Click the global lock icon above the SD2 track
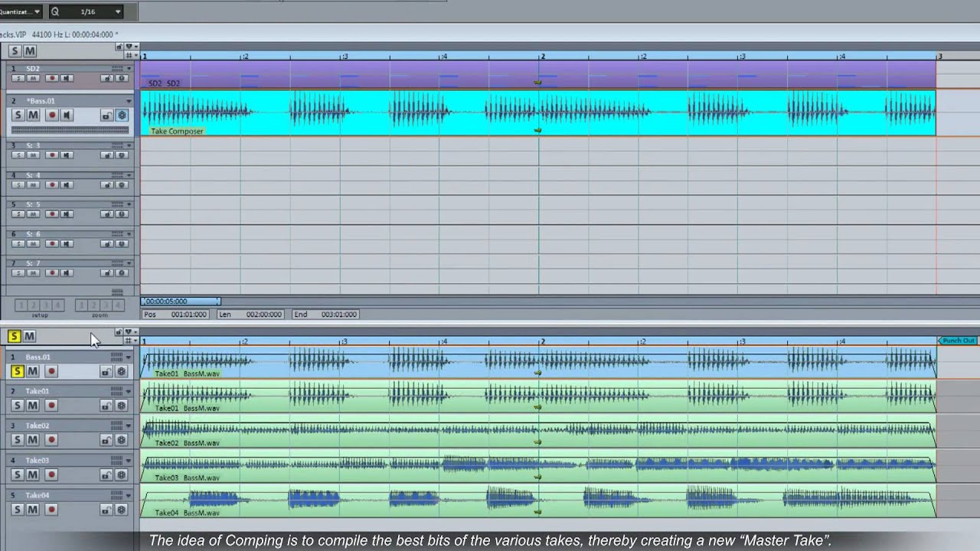This screenshot has height=551, width=980. pos(119,47)
